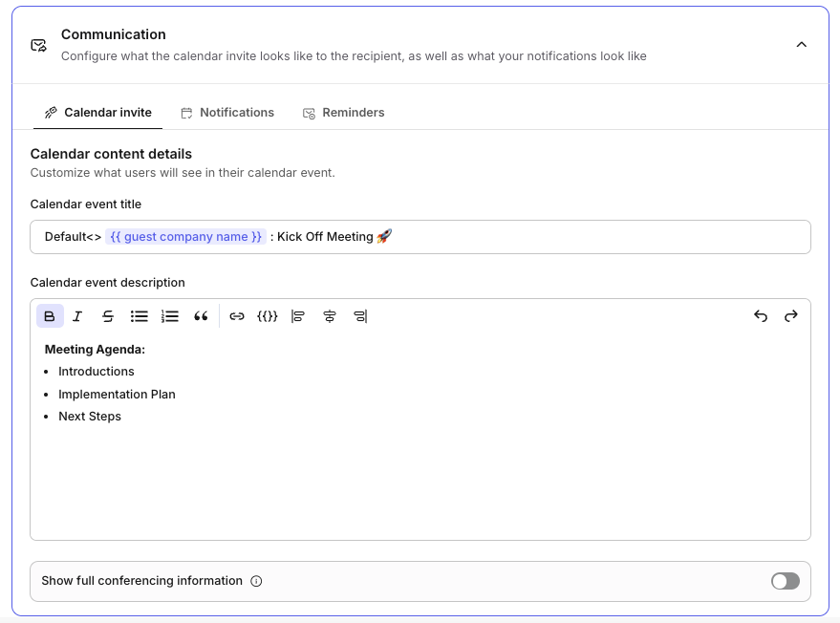
Task: Click the blank area of description editor
Action: [x=420, y=483]
